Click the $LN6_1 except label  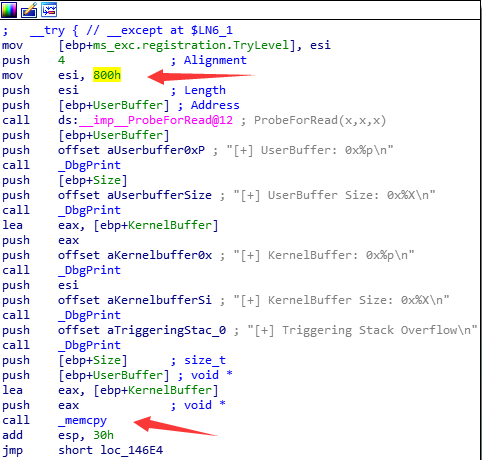click(212, 30)
